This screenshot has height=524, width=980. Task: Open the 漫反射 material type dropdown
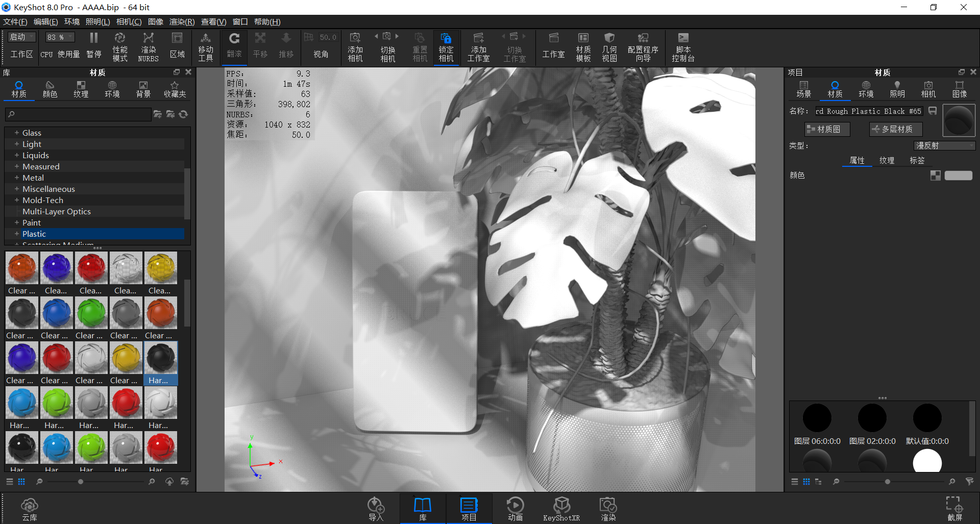944,145
